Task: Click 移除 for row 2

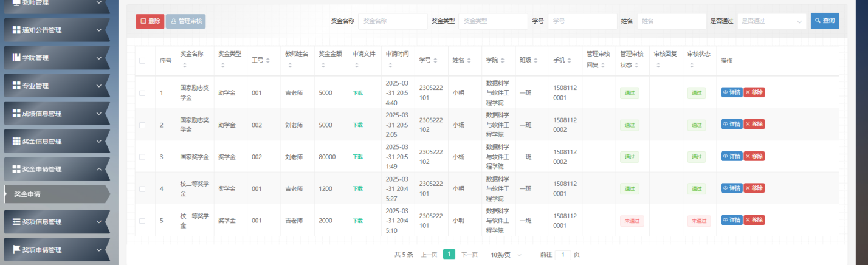Action: pyautogui.click(x=754, y=124)
